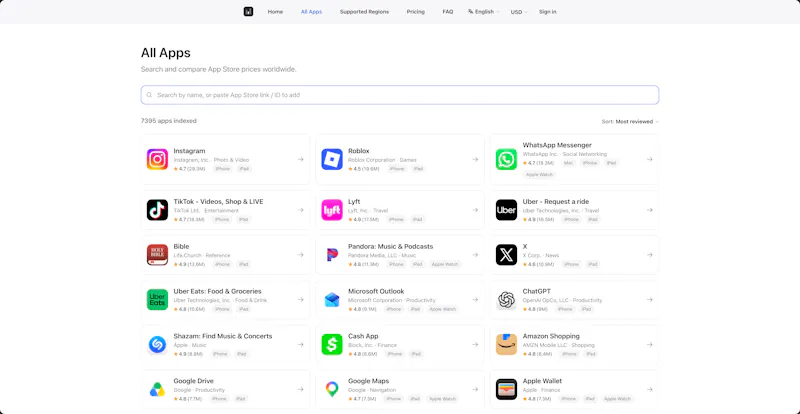The width and height of the screenshot is (800, 414).
Task: Click the All Apps page heading
Action: [166, 53]
